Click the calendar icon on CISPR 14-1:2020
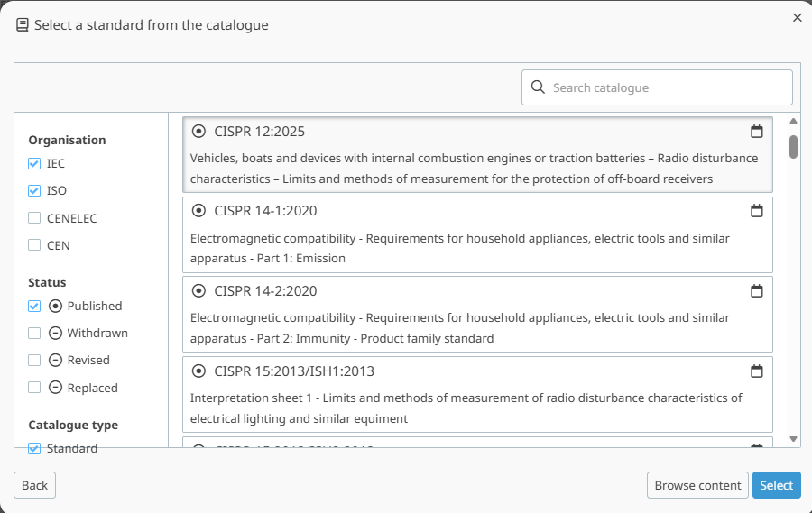The image size is (812, 513). pyautogui.click(x=757, y=211)
